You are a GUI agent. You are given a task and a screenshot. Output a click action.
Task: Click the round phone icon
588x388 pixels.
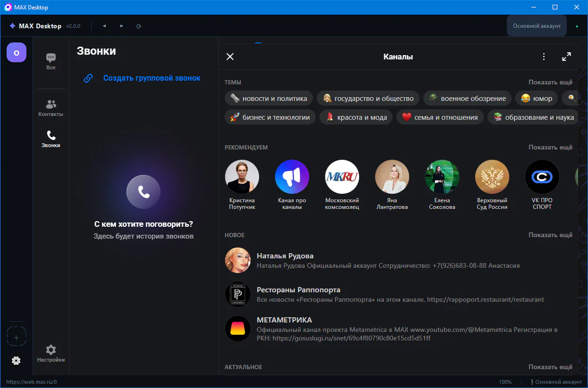tap(143, 191)
